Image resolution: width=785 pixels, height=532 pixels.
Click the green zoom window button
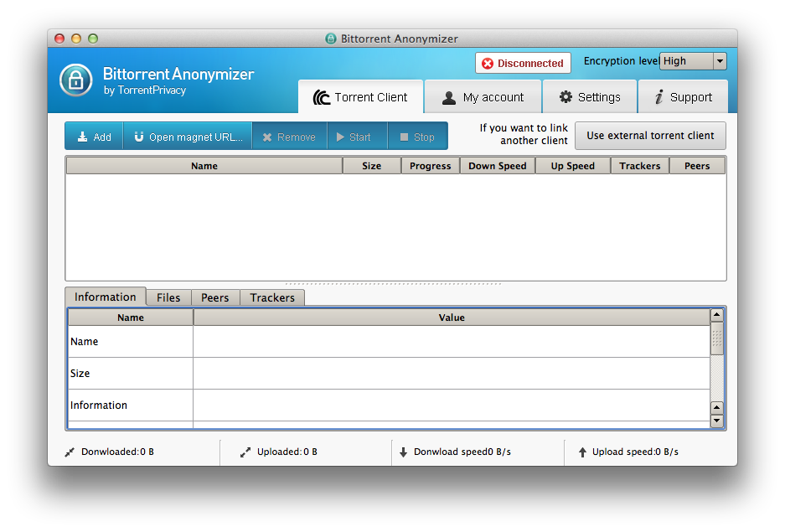pos(93,39)
